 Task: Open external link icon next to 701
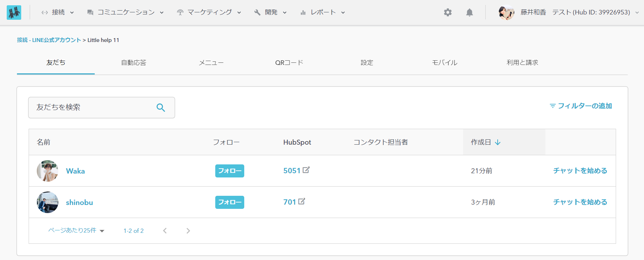pos(301,201)
